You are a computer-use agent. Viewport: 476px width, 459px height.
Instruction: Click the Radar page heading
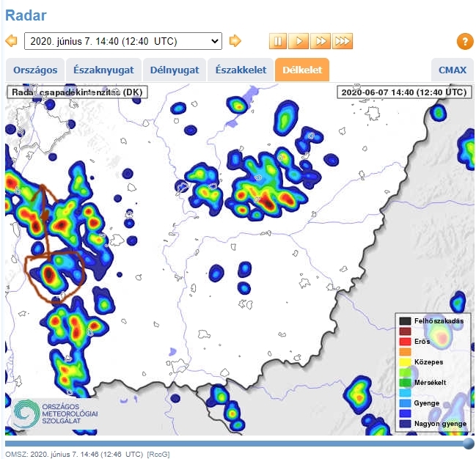pos(26,14)
